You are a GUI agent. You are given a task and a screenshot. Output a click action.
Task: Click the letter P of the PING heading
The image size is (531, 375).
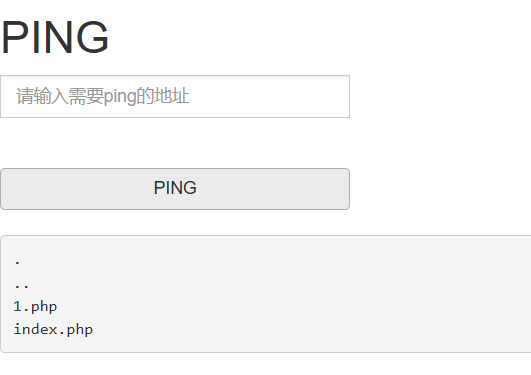[14, 38]
